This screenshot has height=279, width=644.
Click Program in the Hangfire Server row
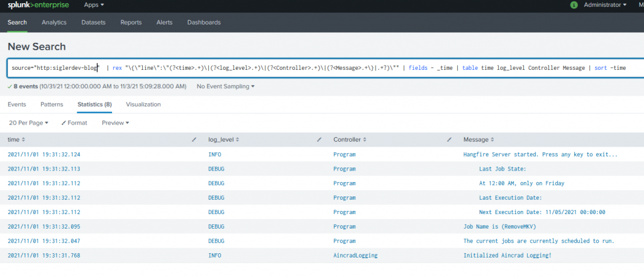pos(345,154)
